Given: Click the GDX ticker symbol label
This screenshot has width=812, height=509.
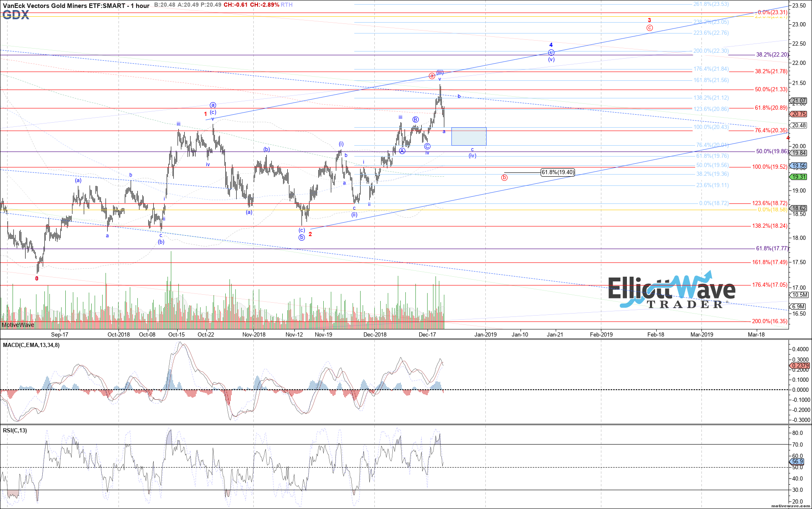Looking at the screenshot, I should (15, 15).
